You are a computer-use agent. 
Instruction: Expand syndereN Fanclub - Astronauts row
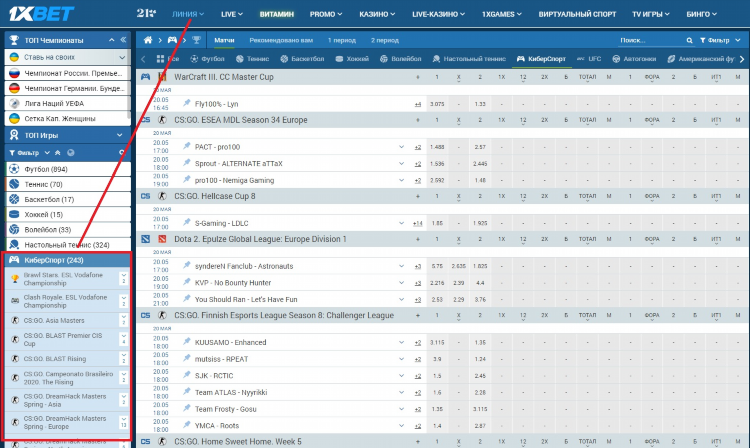(401, 266)
